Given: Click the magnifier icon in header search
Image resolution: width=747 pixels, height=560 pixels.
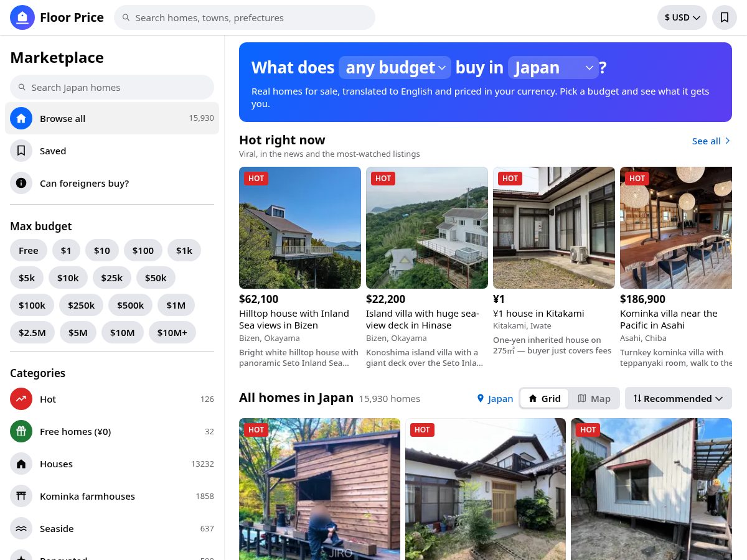Looking at the screenshot, I should [126, 17].
